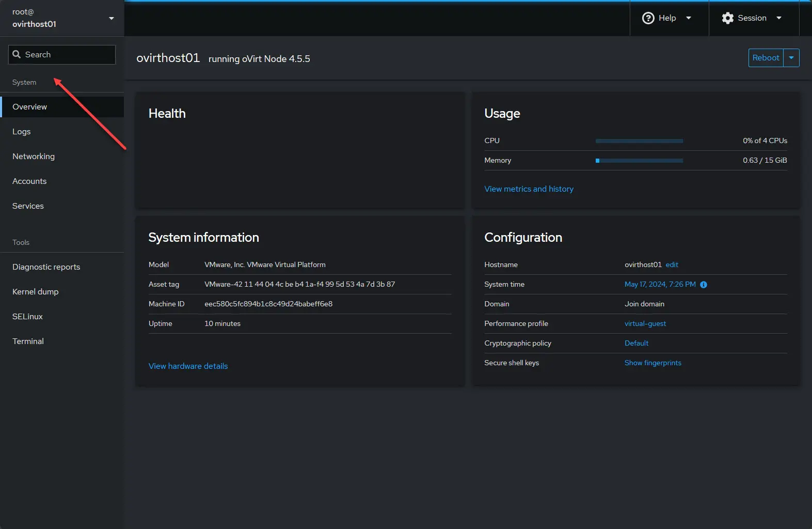Click Join domain in Configuration
Viewport: 812px width, 529px height.
tap(644, 304)
